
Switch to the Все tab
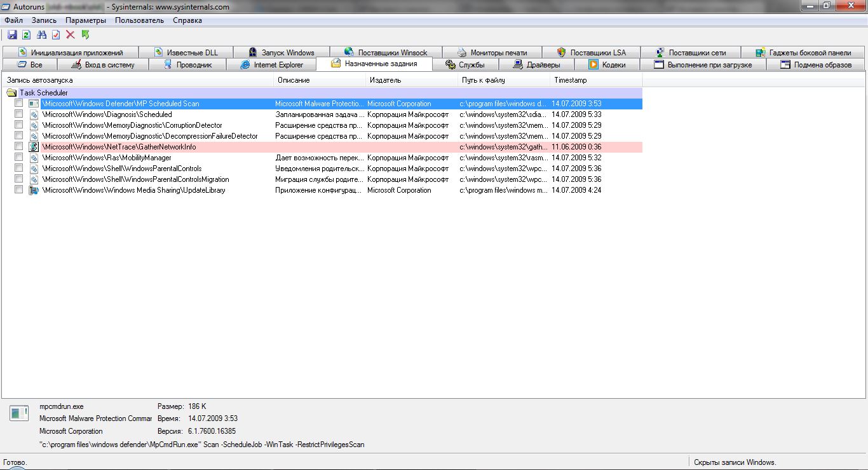pos(29,64)
